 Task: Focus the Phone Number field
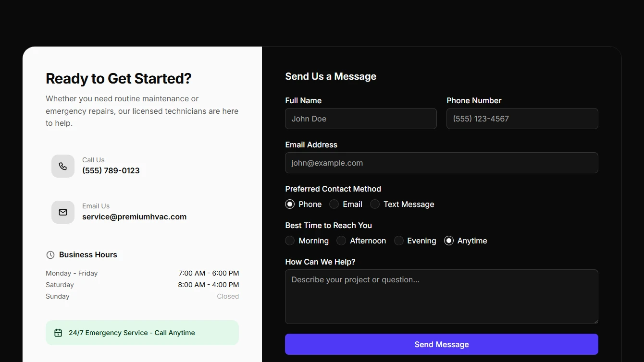click(x=522, y=119)
